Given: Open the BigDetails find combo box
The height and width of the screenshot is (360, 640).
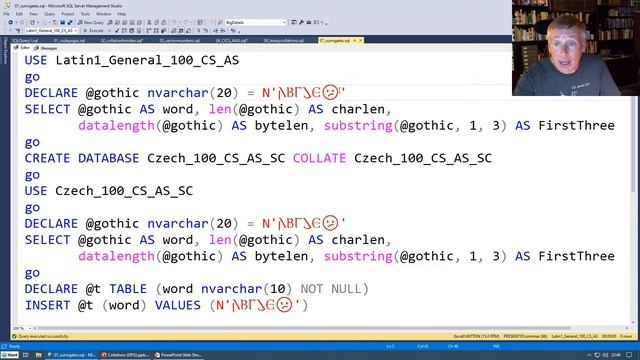Looking at the screenshot, I should click(x=255, y=22).
